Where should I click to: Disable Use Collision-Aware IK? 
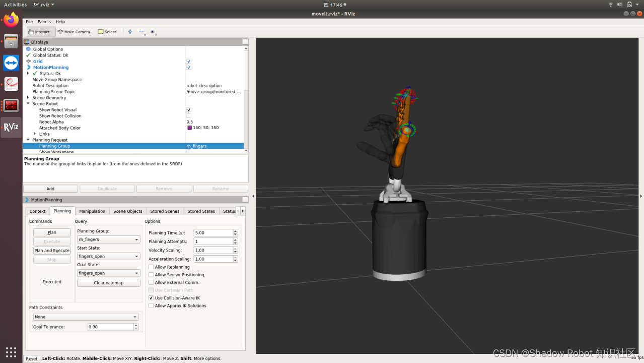tap(151, 298)
